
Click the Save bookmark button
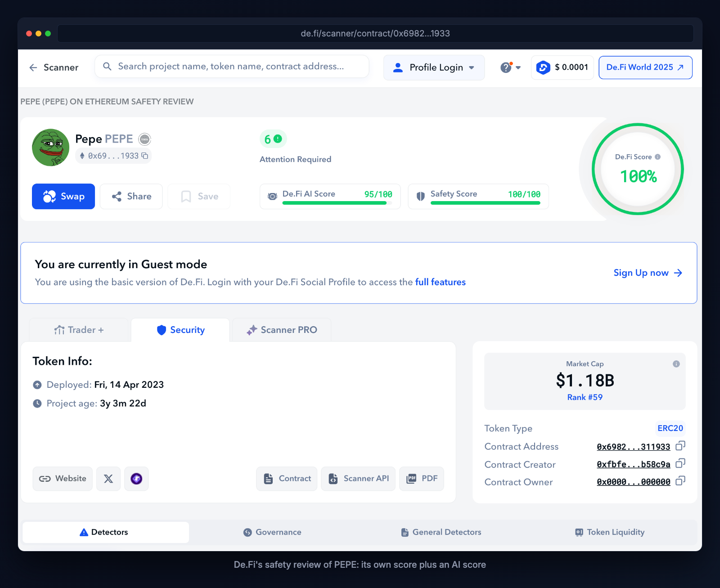click(199, 197)
